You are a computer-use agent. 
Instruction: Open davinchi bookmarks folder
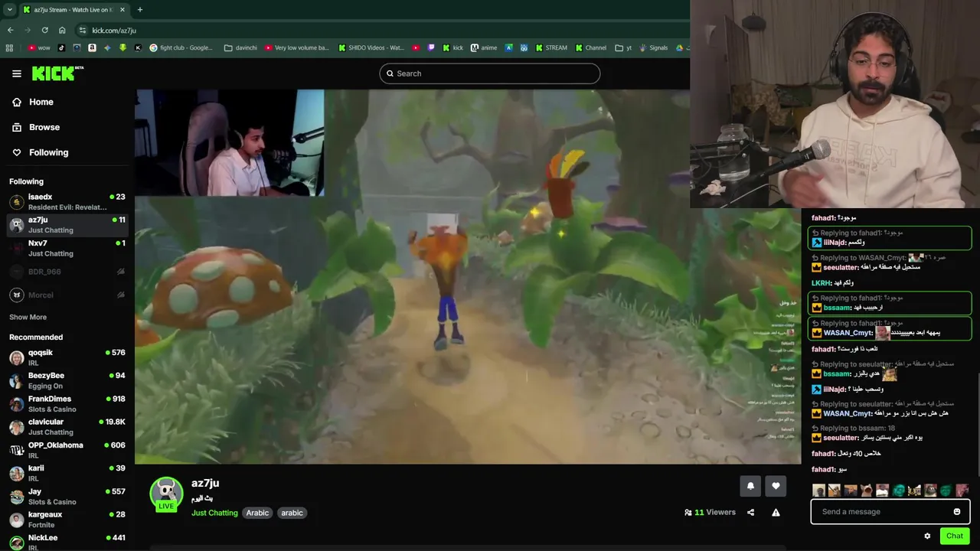240,47
